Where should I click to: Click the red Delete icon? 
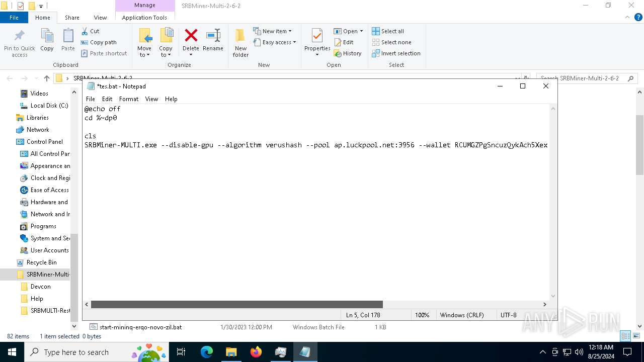coord(191,36)
